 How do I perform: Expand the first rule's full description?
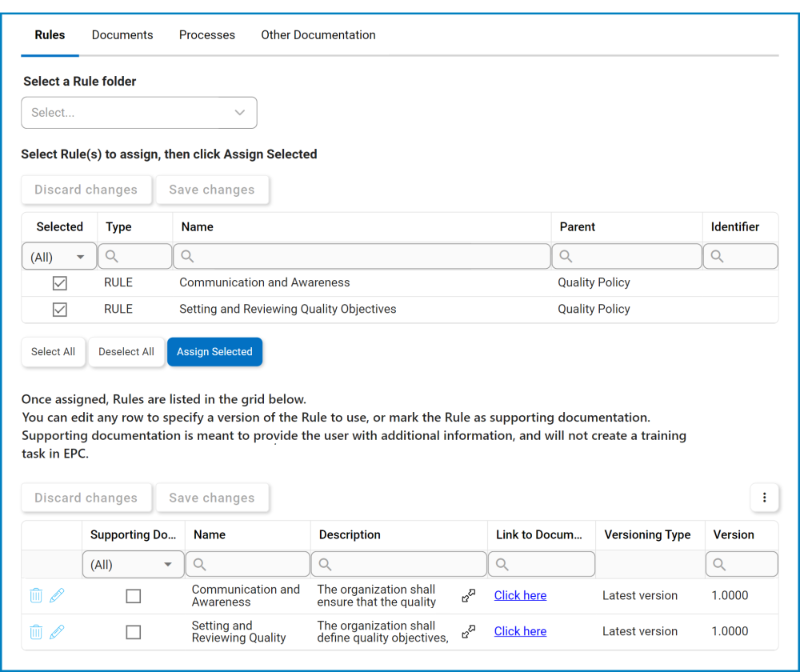pyautogui.click(x=468, y=595)
